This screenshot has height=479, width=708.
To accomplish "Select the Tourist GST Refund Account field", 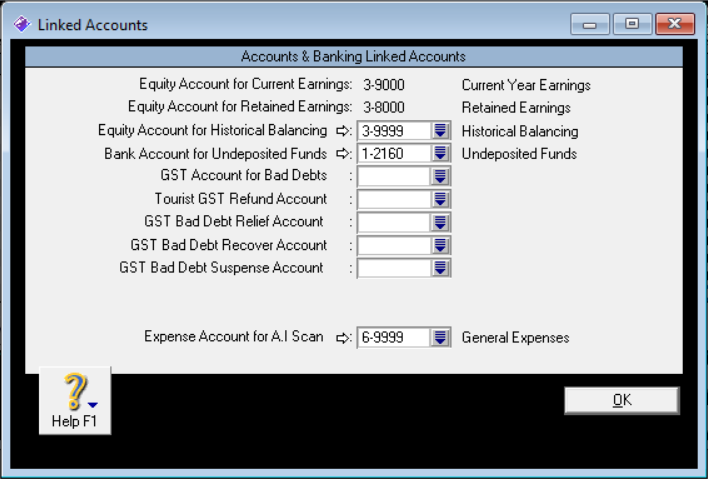I will point(394,199).
